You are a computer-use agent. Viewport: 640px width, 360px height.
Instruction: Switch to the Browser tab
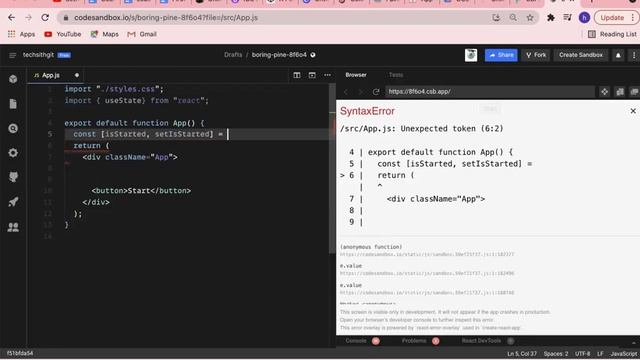click(356, 75)
